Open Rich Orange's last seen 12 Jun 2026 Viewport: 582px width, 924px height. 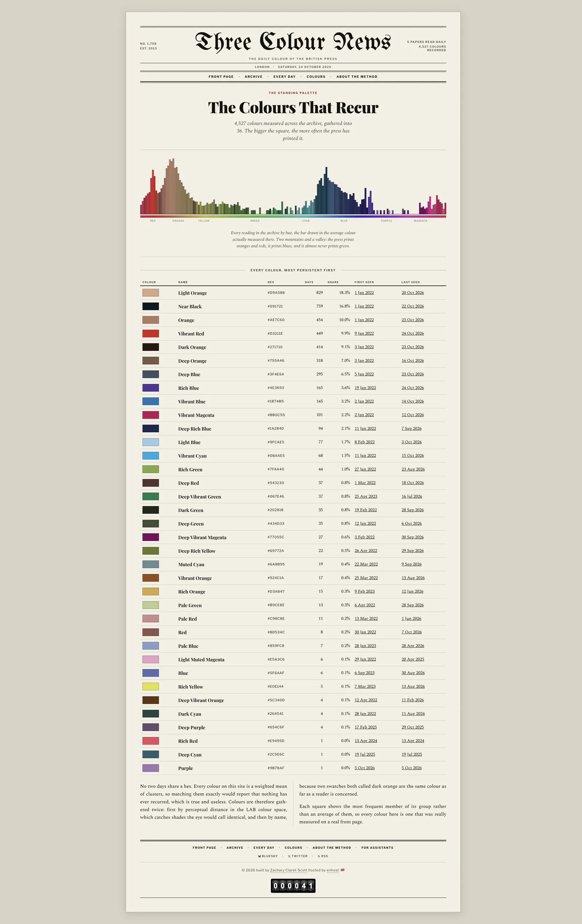coord(412,591)
